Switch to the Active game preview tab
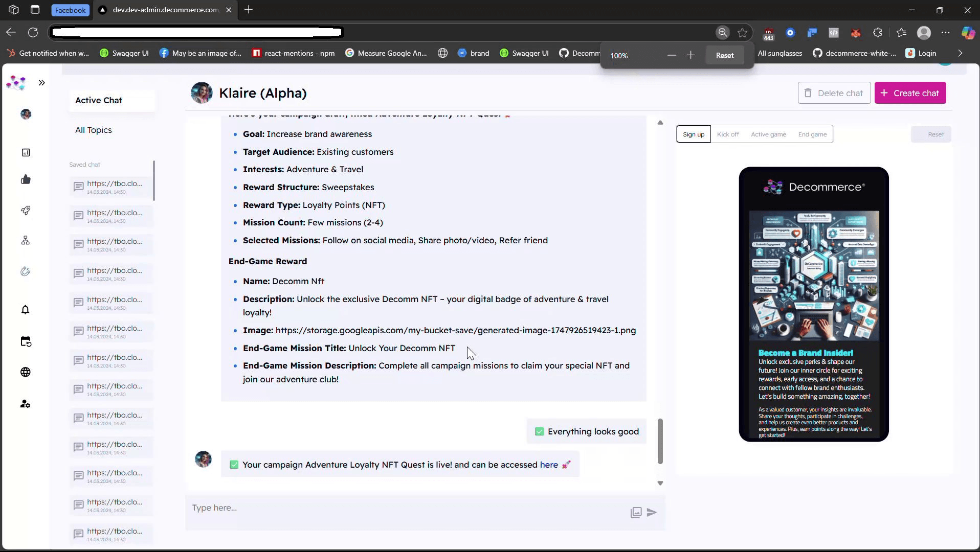The width and height of the screenshot is (980, 552). click(768, 134)
